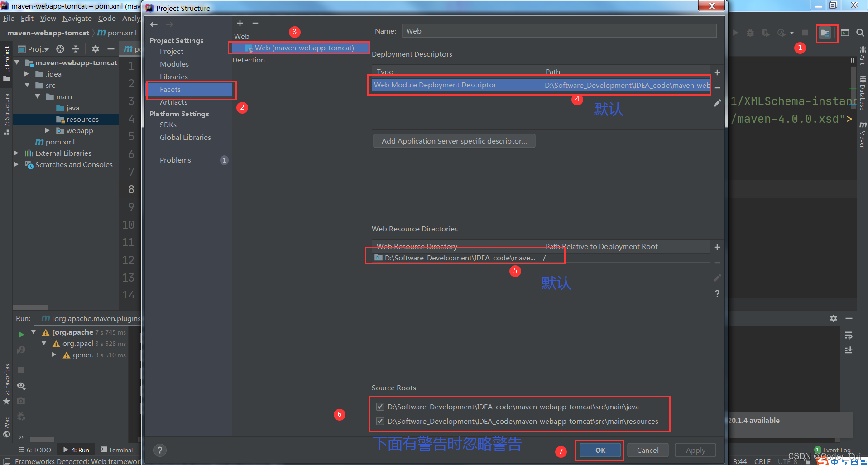Click the stop square icon in Run panel

tap(21, 370)
